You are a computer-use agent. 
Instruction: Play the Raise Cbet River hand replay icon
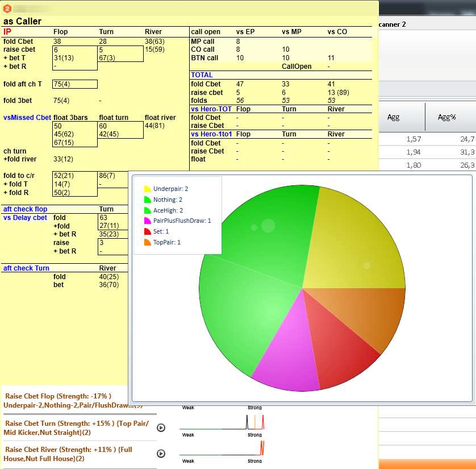pos(161,453)
